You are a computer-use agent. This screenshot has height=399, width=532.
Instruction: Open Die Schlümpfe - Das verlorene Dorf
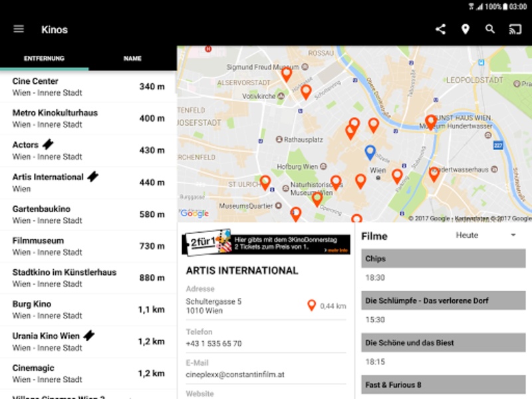444,301
